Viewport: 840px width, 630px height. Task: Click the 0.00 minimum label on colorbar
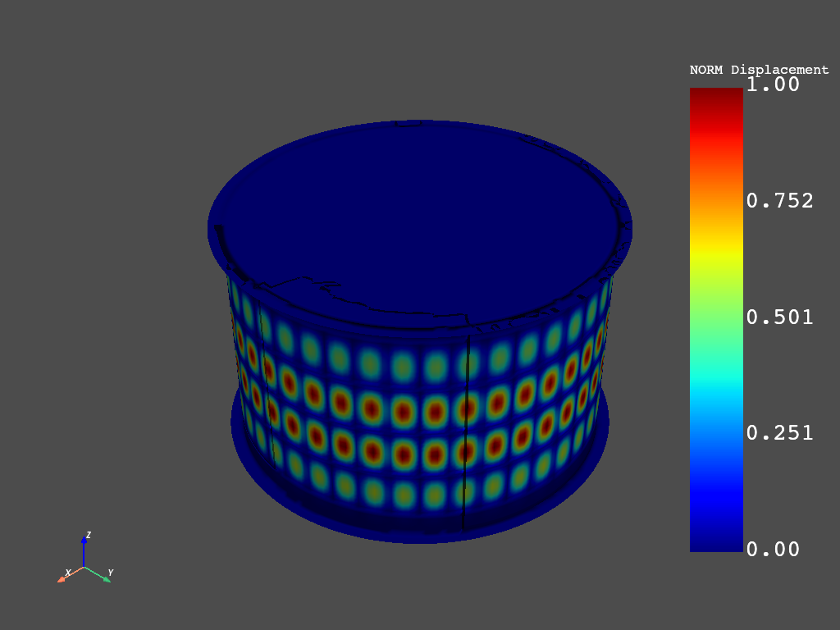tap(772, 549)
